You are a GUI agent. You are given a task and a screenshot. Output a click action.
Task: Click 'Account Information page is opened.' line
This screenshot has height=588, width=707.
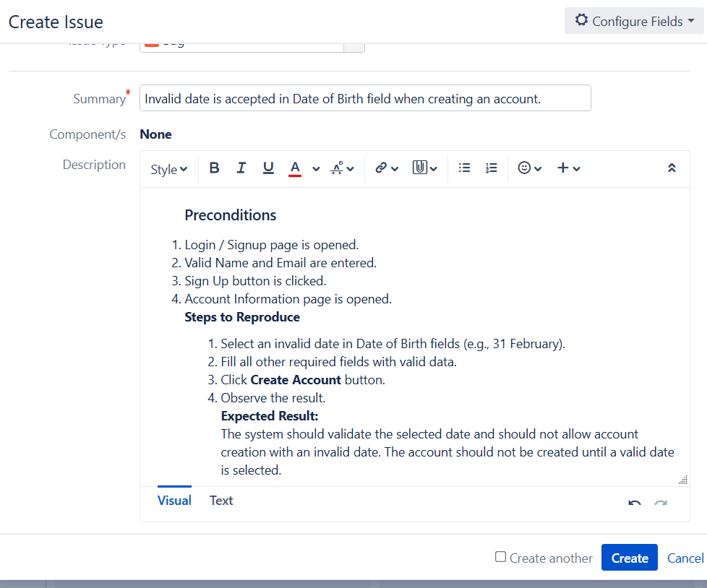(288, 299)
